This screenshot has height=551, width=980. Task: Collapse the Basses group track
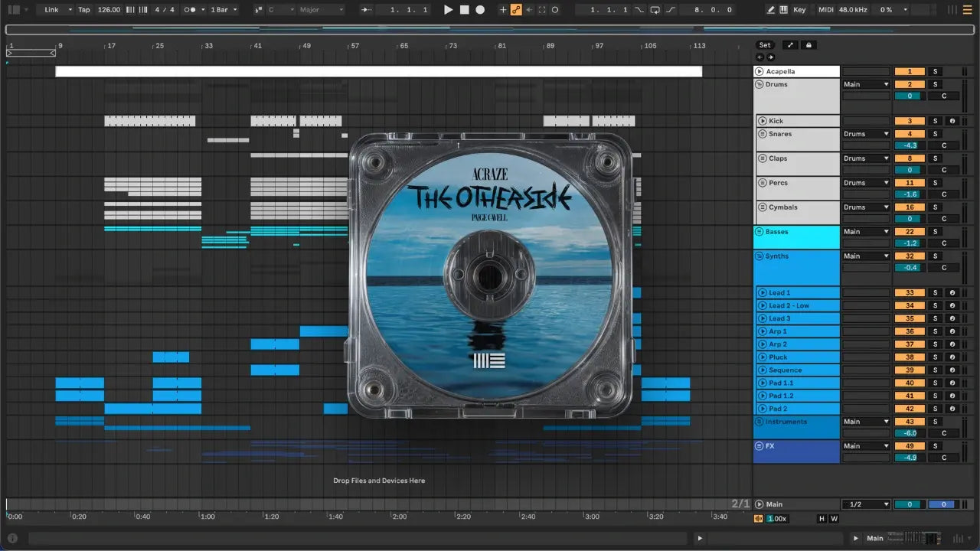[x=759, y=232]
